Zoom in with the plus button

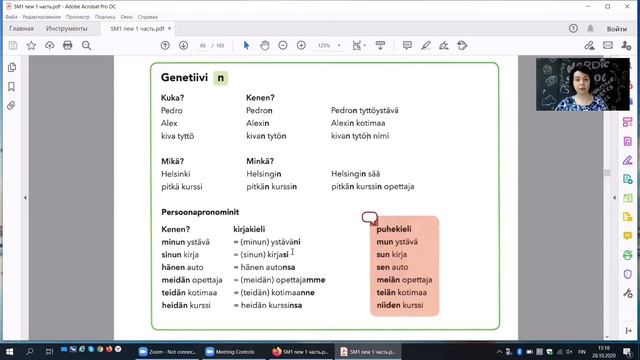301,45
